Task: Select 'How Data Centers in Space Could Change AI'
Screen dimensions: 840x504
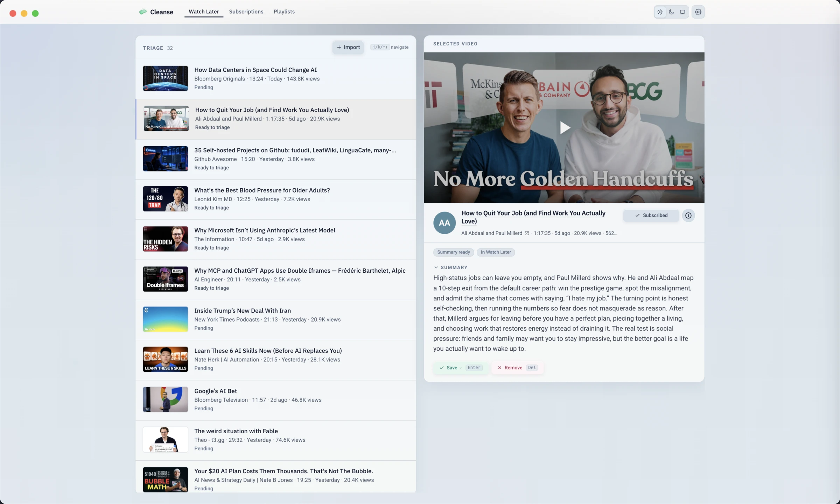Action: 255,70
